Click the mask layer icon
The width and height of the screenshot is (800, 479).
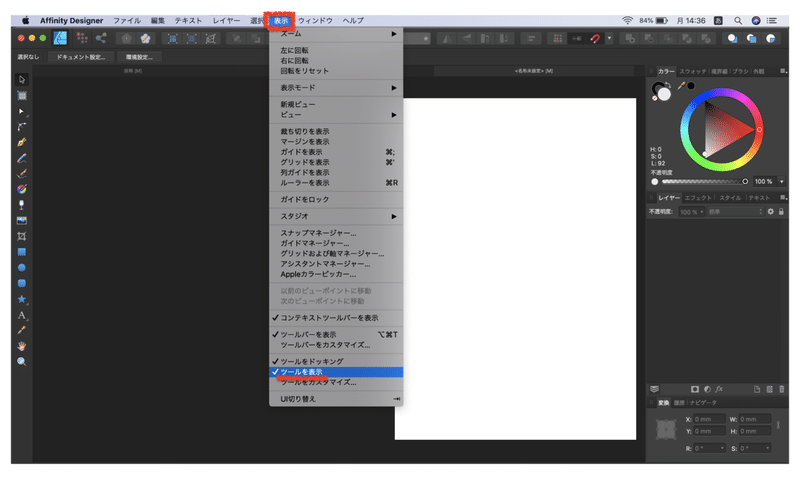pos(694,389)
